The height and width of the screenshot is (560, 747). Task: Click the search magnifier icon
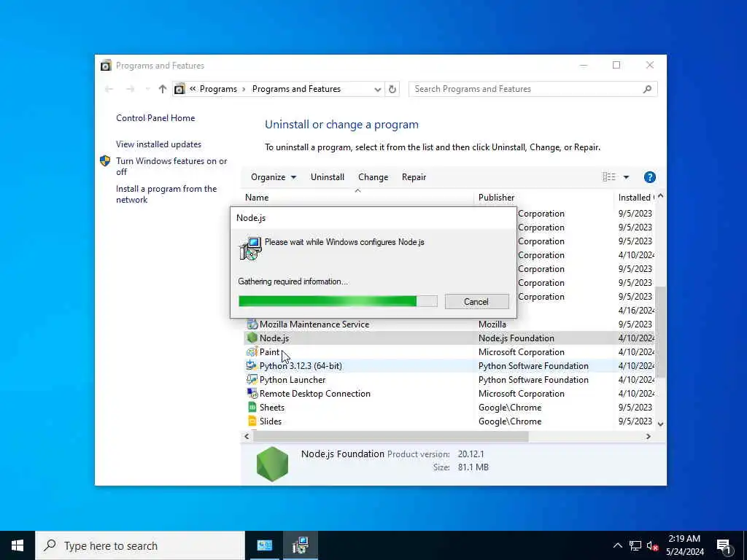[x=647, y=89]
